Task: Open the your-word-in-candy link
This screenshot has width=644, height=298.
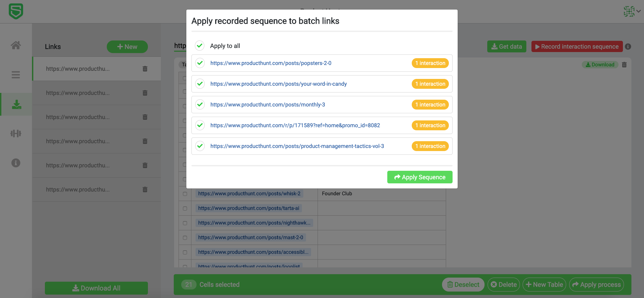Action: pos(278,84)
